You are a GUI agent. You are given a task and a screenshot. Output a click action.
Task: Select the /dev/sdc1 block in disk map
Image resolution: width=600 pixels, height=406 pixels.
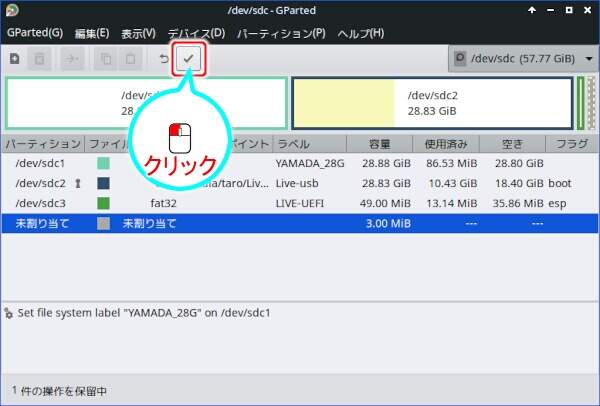[x=147, y=103]
